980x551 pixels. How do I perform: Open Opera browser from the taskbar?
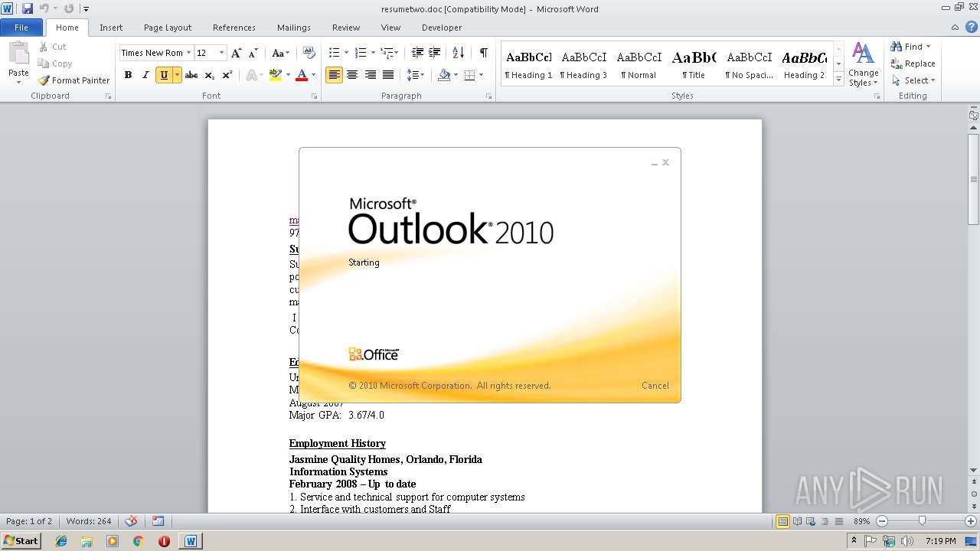[164, 541]
